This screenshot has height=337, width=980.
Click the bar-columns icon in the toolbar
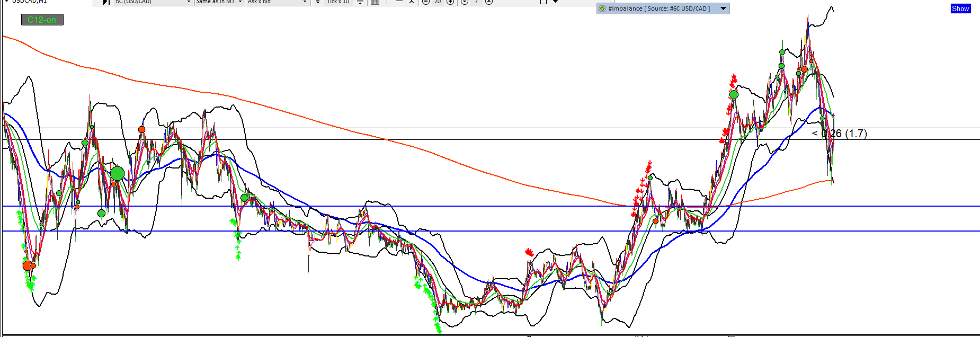pos(375,2)
